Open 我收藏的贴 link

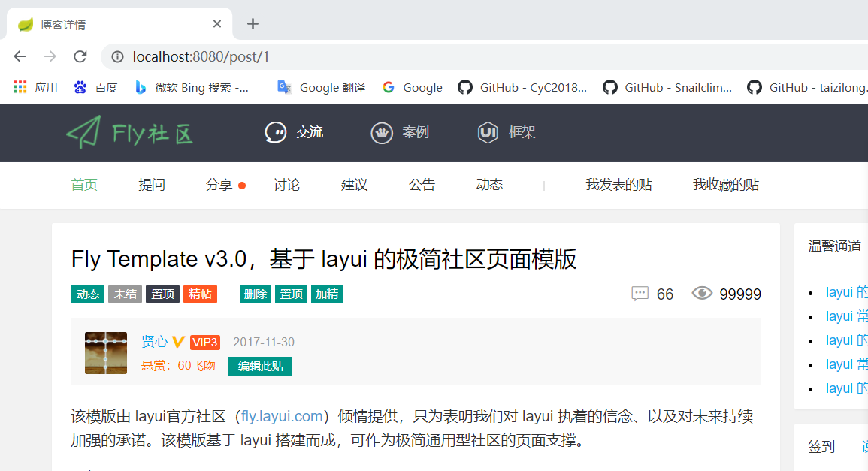(726, 185)
